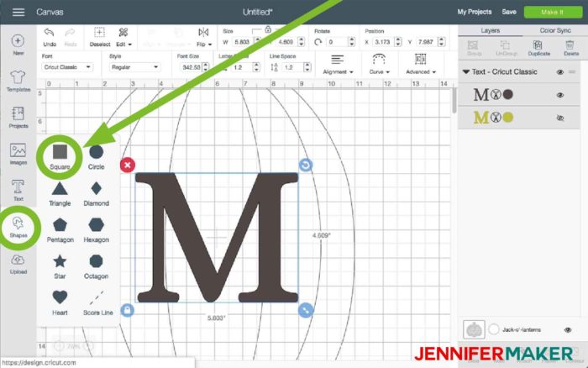Open the Font dropdown showing Cricut Classic

point(67,67)
